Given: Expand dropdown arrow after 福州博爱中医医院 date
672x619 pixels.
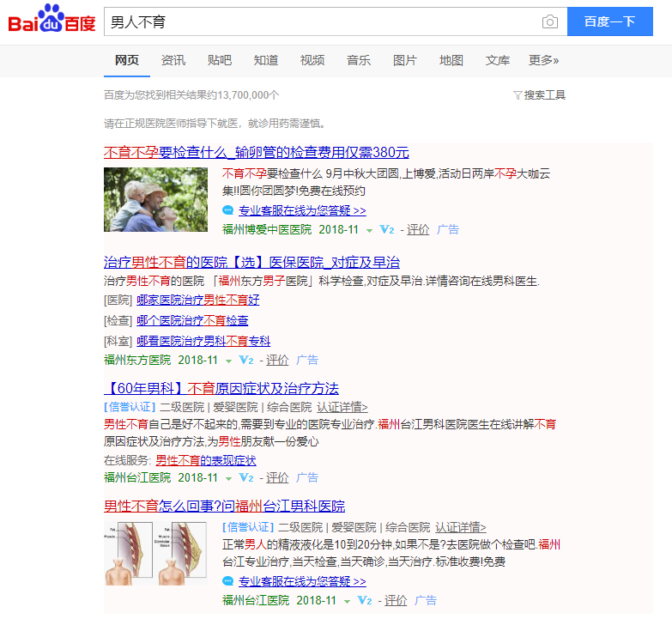Looking at the screenshot, I should [369, 230].
